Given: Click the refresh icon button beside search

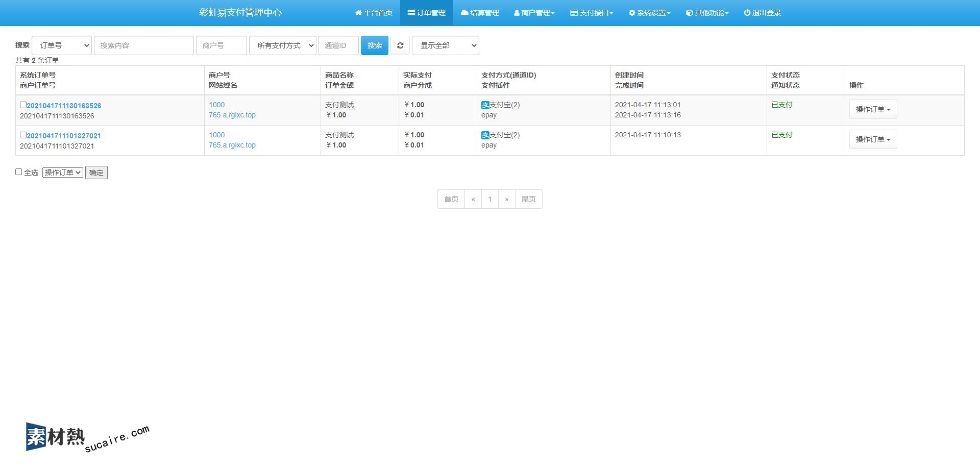Looking at the screenshot, I should click(x=400, y=45).
